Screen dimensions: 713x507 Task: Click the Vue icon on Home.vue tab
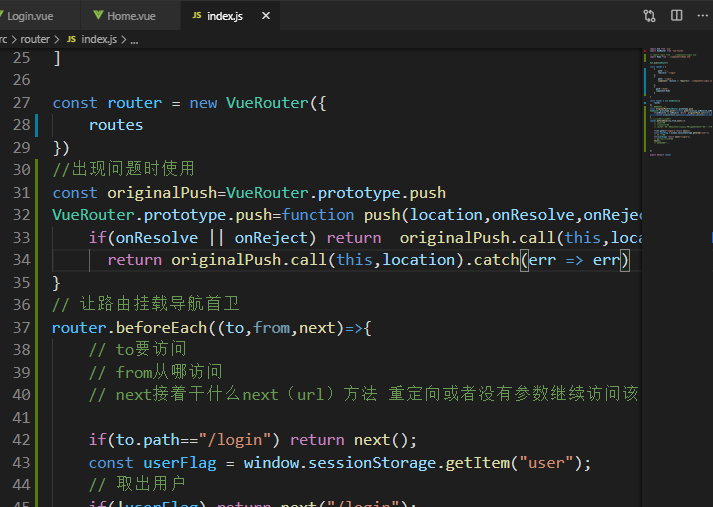(98, 15)
